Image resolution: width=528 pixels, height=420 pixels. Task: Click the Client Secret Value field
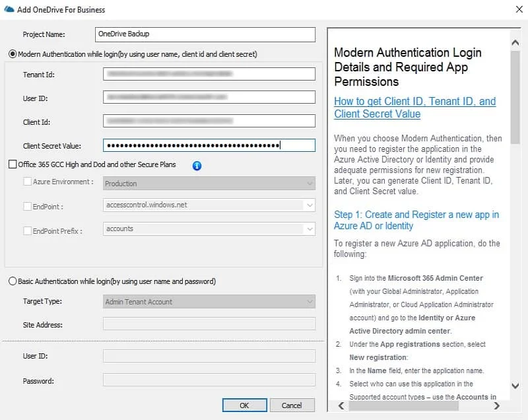click(209, 145)
